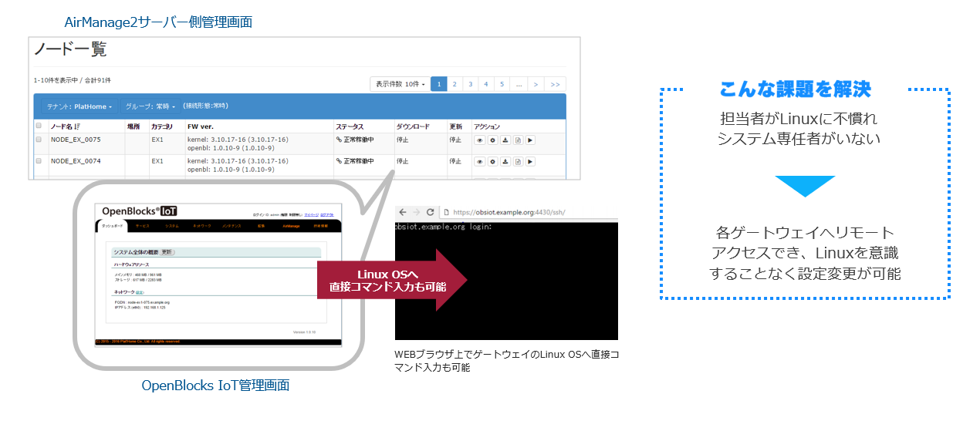The image size is (980, 421).
Task: Click the ステータス column header
Action: 350,126
